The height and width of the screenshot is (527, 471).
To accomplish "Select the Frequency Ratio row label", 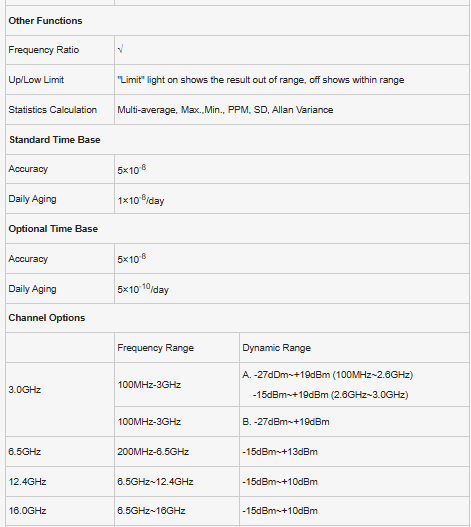I will pyautogui.click(x=44, y=50).
